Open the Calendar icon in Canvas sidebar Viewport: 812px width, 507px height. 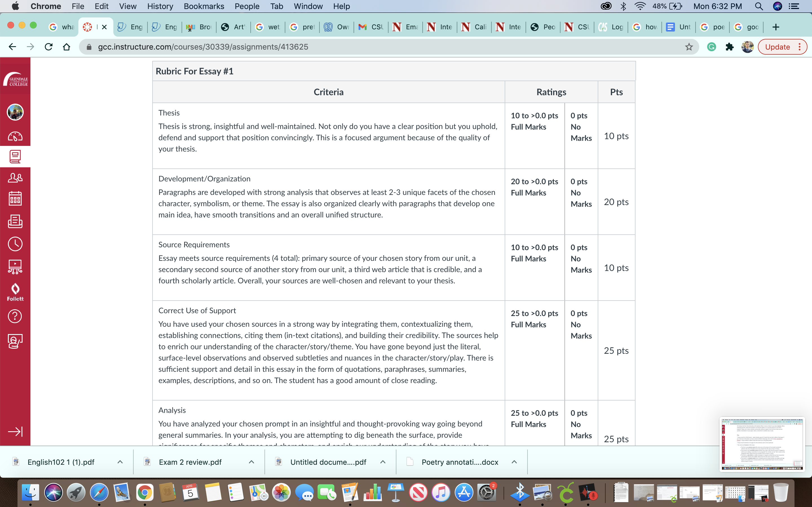tap(15, 199)
